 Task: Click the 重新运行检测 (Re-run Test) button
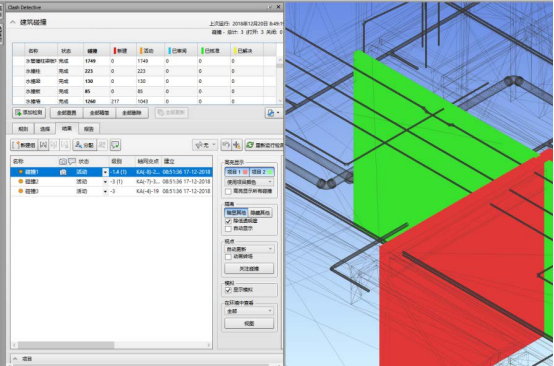264,145
